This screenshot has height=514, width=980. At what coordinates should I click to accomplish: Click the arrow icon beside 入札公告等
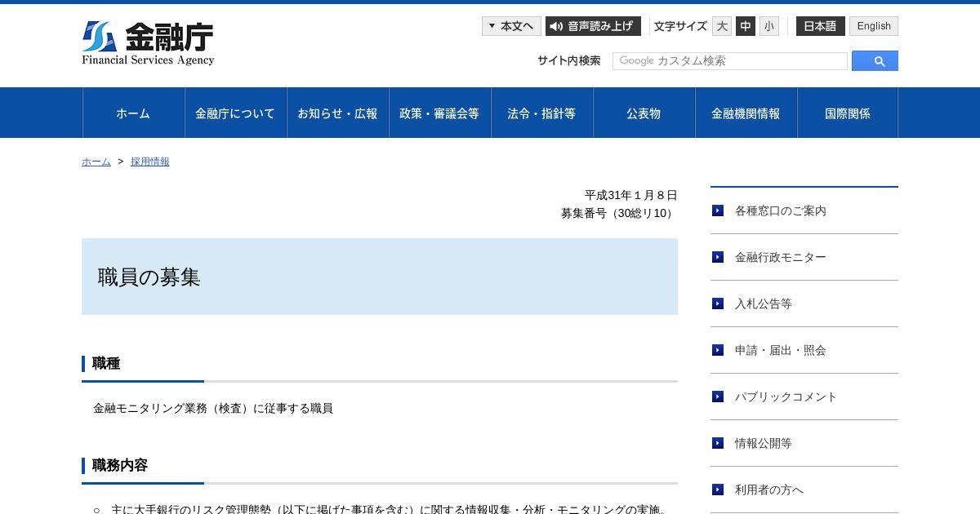pyautogui.click(x=718, y=304)
